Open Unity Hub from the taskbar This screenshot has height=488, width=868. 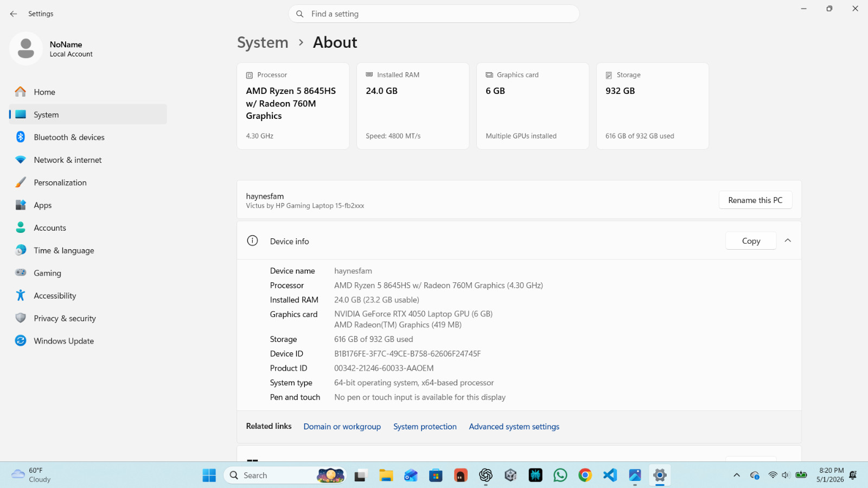point(510,476)
